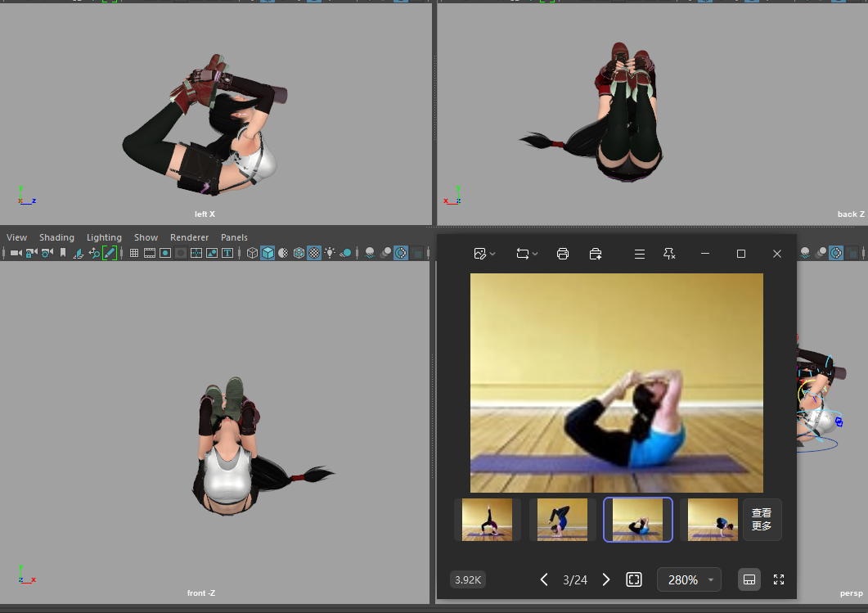Click Multisample Anti-aliasing icon in persp panel toolbar
The image size is (868, 613).
[836, 253]
